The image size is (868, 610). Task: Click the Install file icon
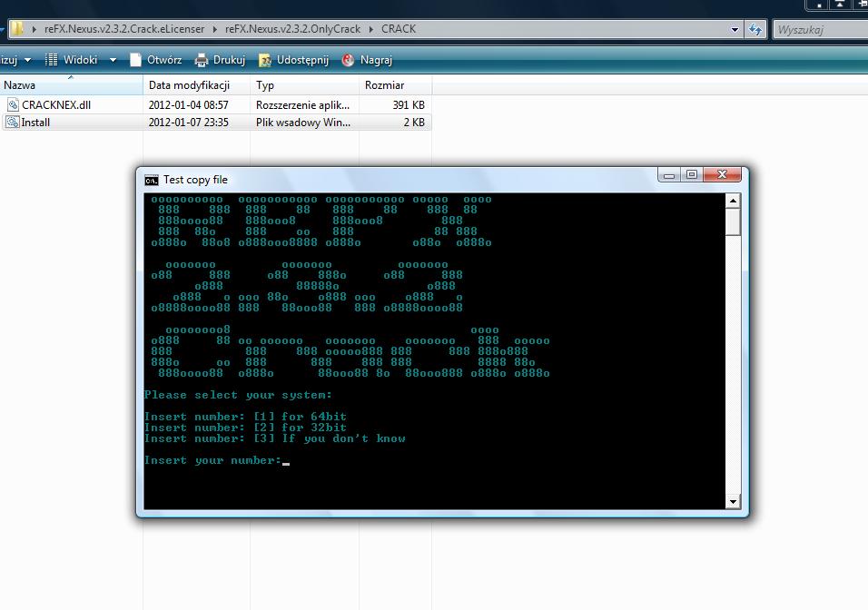click(x=13, y=123)
